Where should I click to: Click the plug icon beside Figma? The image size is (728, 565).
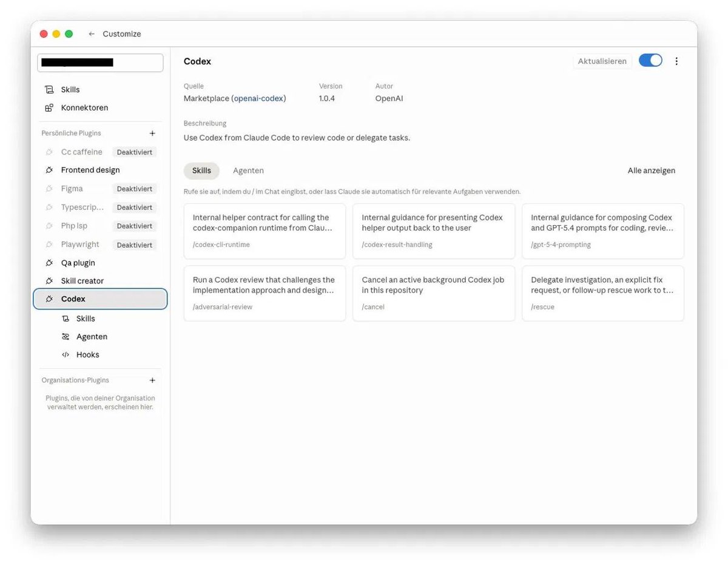point(49,189)
